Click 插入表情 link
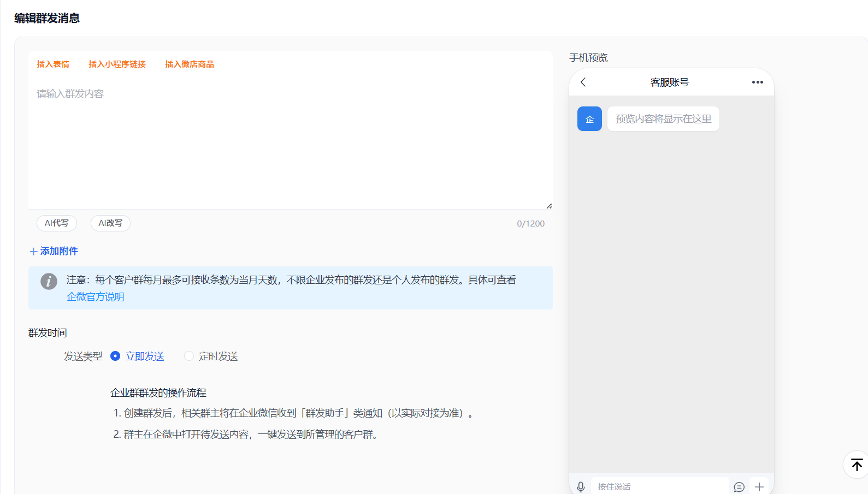 click(x=53, y=64)
